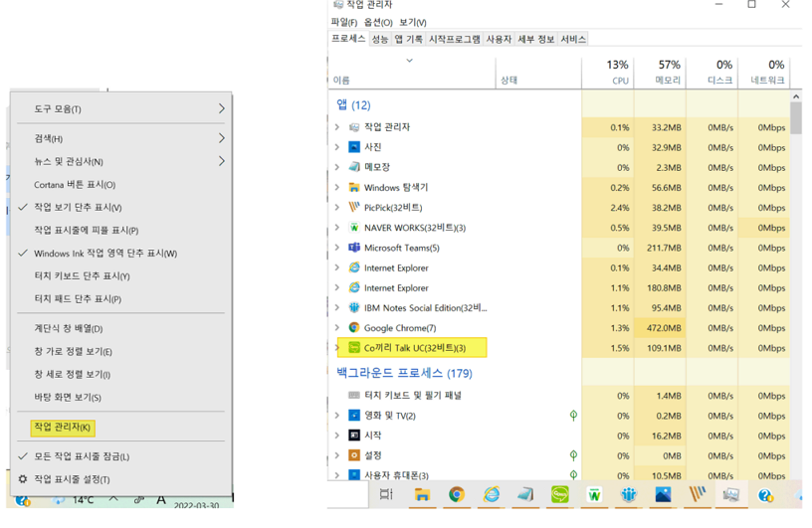Screen dimensions: 812x528
Task: Open PicPick from the taskbar
Action: [x=697, y=495]
